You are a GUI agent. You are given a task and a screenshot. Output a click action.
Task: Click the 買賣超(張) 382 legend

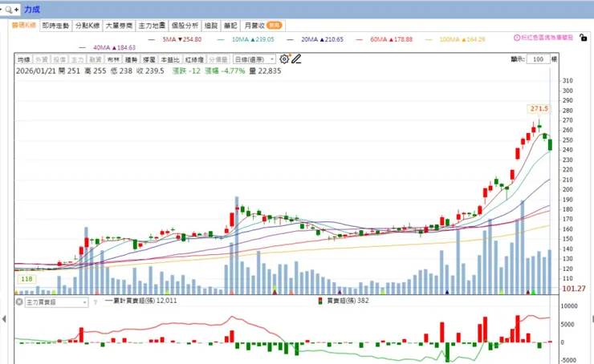(344, 301)
